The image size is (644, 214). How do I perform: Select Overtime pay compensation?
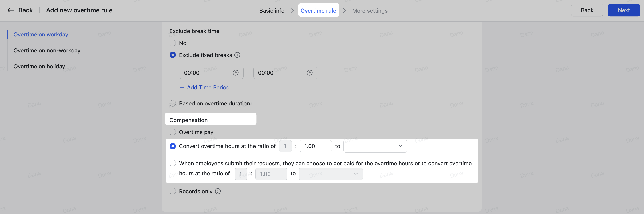pos(172,132)
